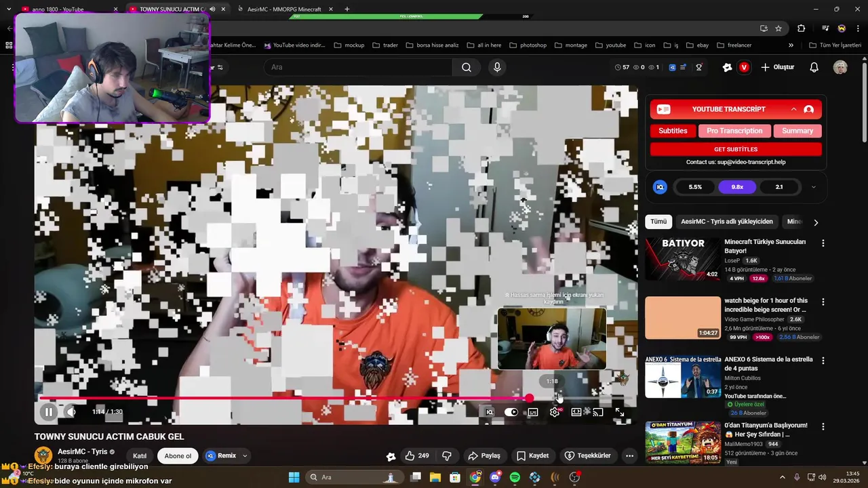This screenshot has height=488, width=868.
Task: Show more filter chips with the right arrow
Action: click(816, 222)
